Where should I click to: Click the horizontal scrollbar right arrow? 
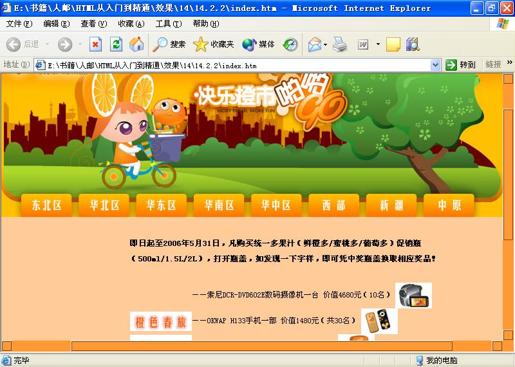click(497, 346)
